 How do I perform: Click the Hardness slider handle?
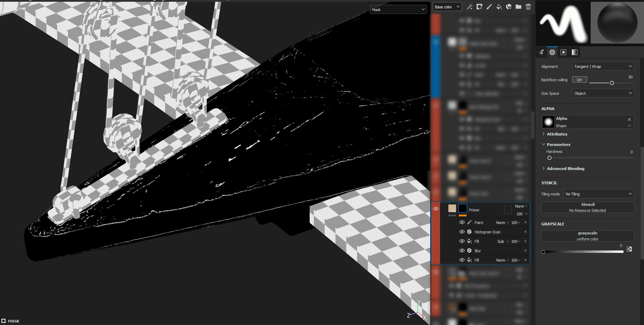[x=550, y=158]
